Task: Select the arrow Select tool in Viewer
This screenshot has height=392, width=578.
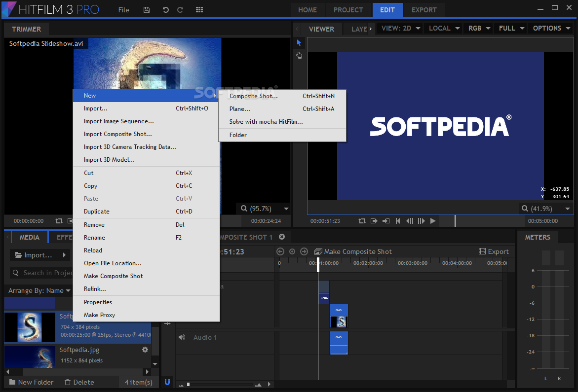Action: point(299,43)
